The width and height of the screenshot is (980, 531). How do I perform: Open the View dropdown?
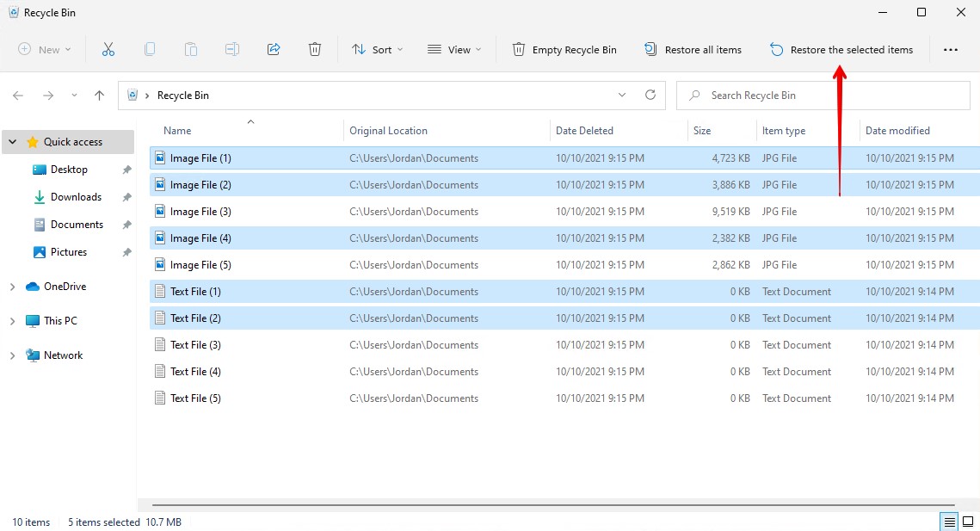tap(454, 49)
